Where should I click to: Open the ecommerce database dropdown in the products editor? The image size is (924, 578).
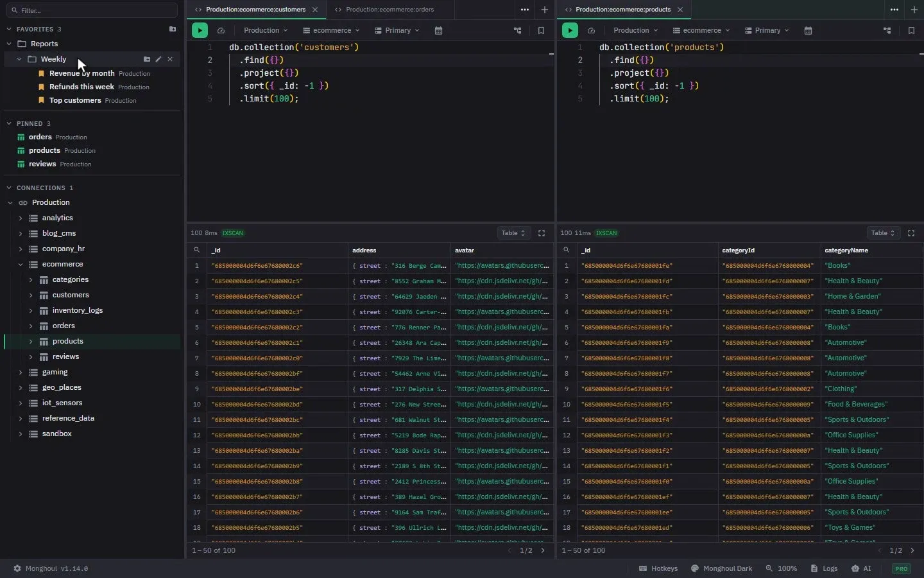tap(701, 30)
